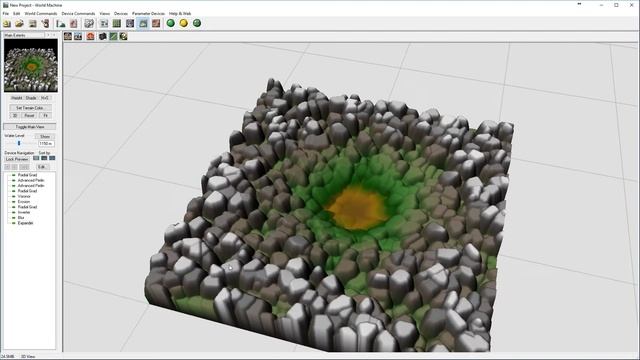640x360 pixels.
Task: Open the Views menu
Action: tap(104, 13)
